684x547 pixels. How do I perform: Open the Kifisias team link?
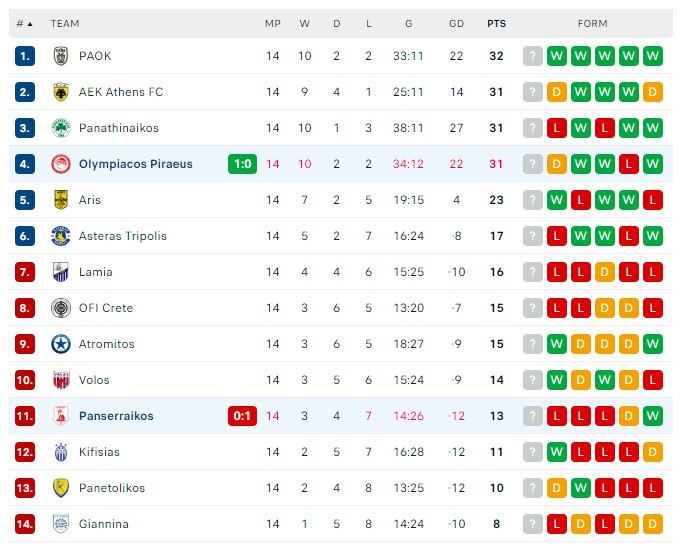[100, 452]
